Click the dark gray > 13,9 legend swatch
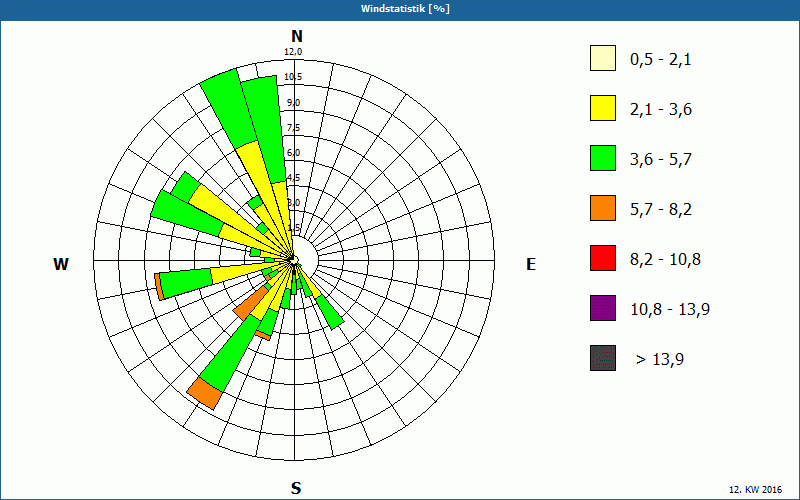 click(603, 358)
